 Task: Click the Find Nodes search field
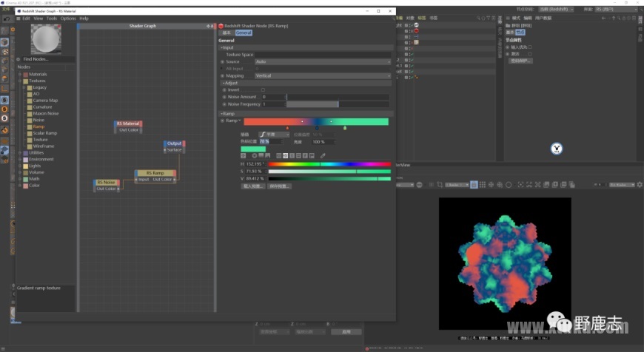(x=48, y=59)
